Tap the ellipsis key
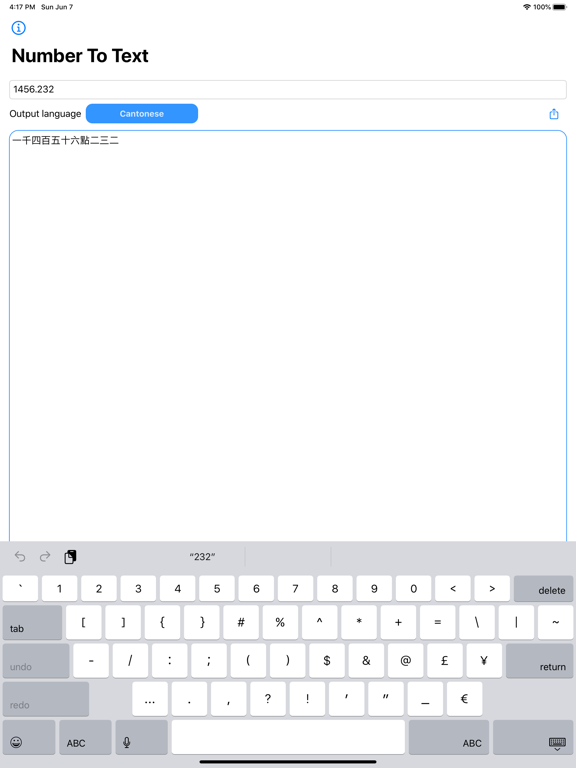 tap(150, 699)
